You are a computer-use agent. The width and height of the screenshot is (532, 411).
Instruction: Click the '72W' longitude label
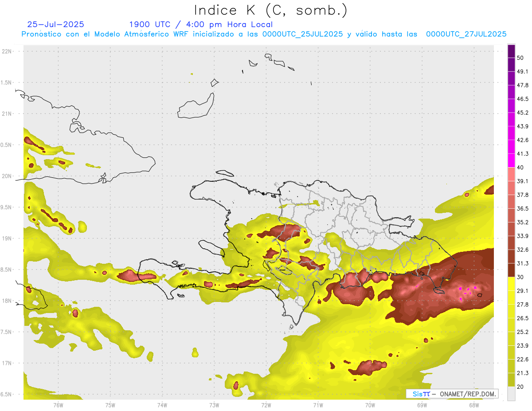click(266, 405)
